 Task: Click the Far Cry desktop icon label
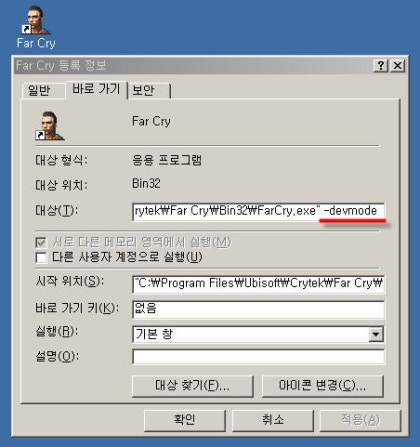pos(36,43)
